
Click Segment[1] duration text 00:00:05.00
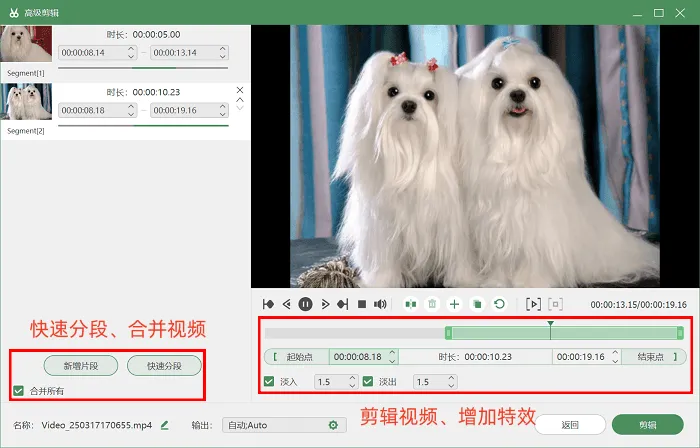click(x=156, y=34)
